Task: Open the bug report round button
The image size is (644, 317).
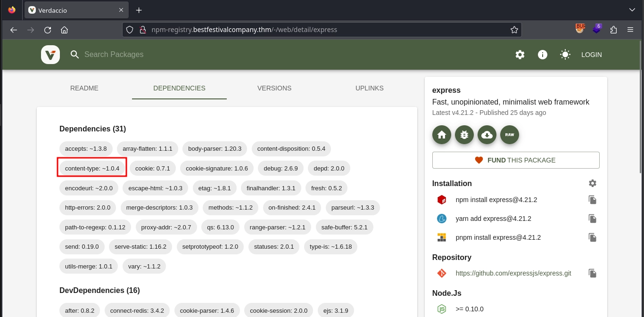Action: coord(464,135)
